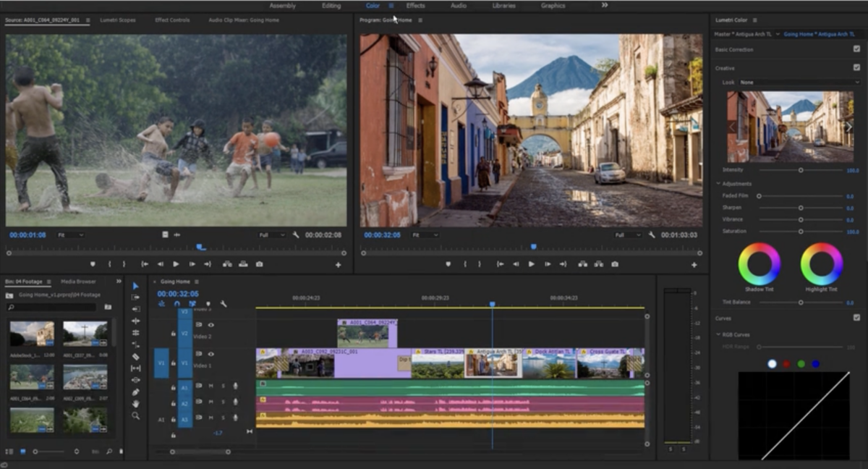Click the Creative section heading
This screenshot has height=469, width=868.
click(725, 67)
